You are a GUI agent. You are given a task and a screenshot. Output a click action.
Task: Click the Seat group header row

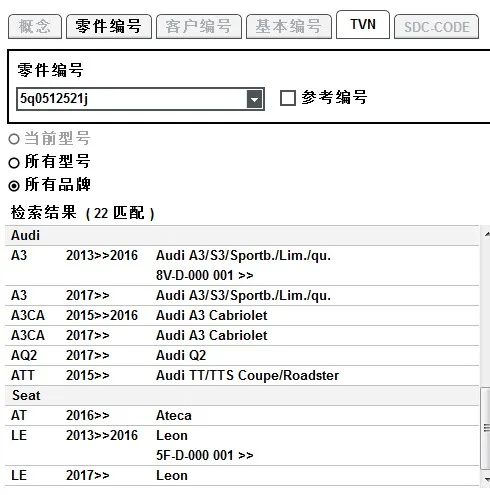(x=242, y=396)
